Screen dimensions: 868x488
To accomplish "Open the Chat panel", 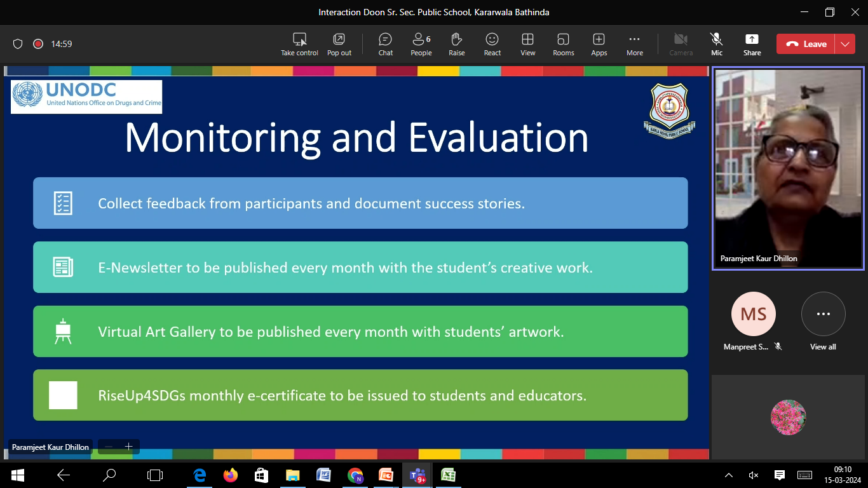I will (385, 44).
